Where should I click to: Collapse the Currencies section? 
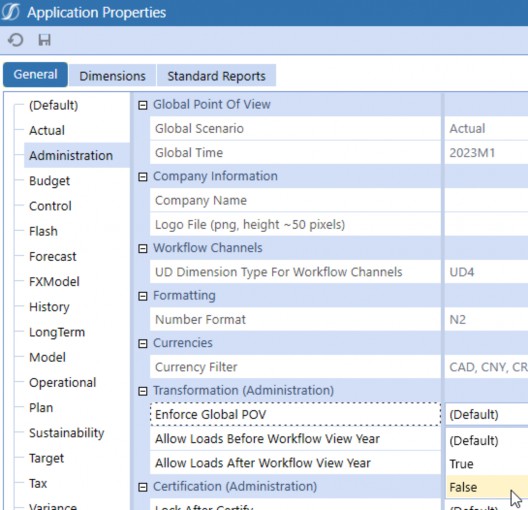pos(143,344)
